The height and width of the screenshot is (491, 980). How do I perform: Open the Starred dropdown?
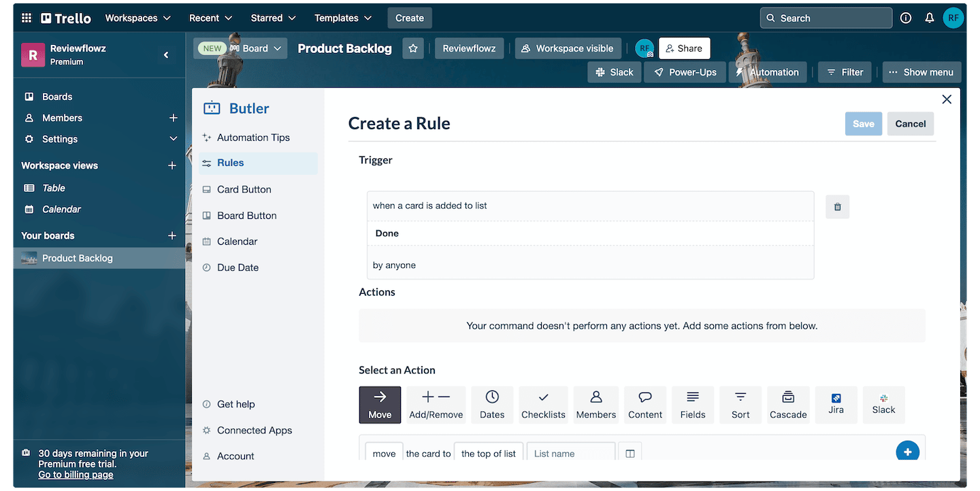point(274,18)
